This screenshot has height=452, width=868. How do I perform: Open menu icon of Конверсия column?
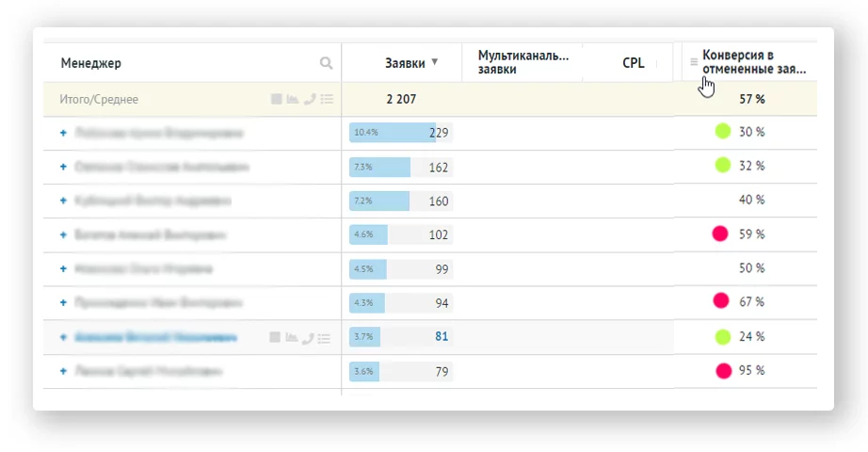click(694, 62)
